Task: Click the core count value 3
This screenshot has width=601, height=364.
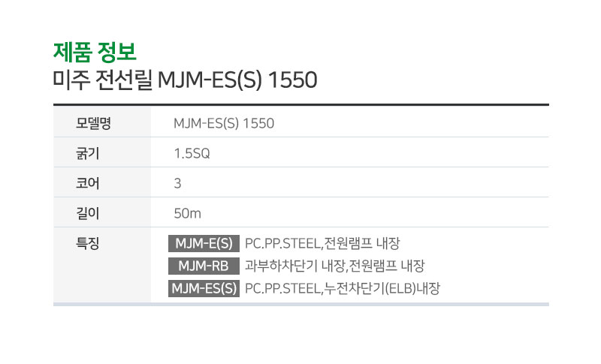Action: tap(177, 183)
